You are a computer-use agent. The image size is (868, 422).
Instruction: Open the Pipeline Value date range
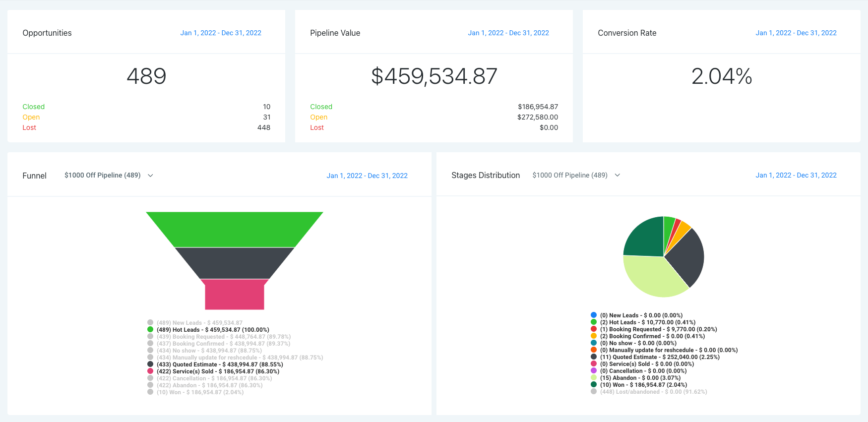coord(508,33)
